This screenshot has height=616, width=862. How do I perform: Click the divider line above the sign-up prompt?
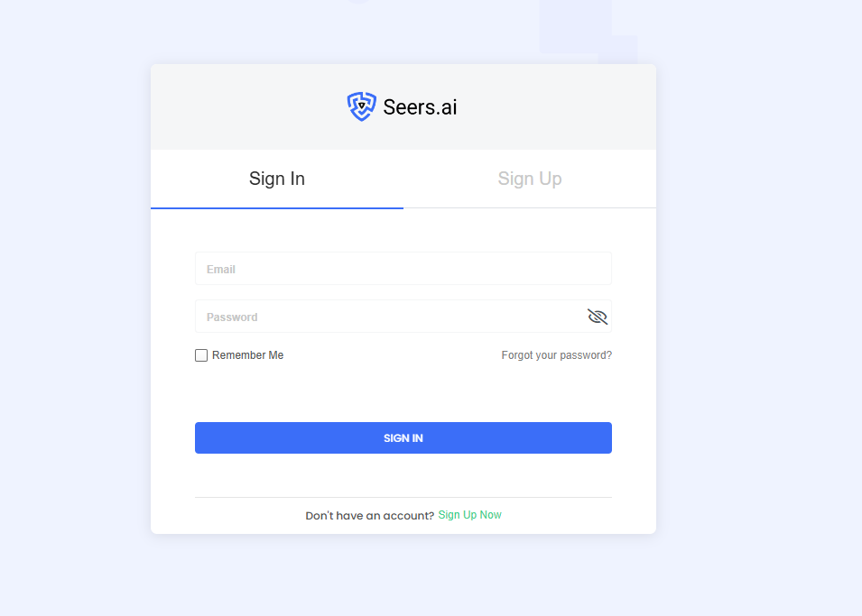403,497
